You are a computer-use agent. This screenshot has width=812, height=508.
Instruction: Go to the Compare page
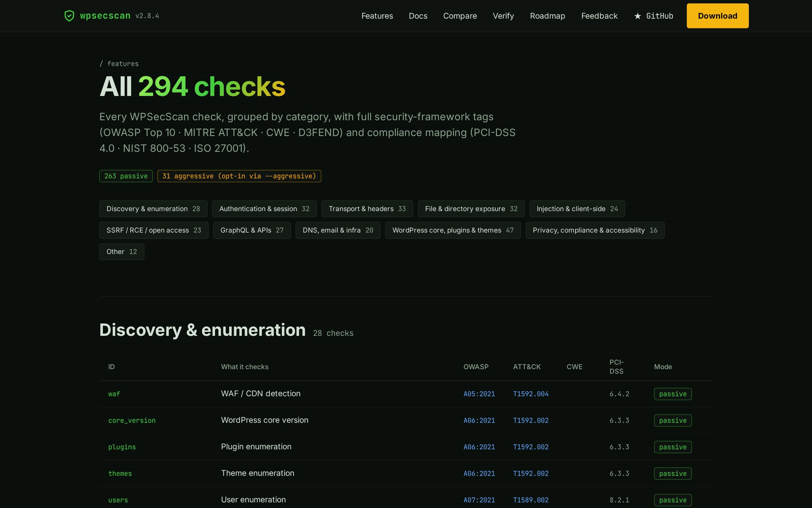[x=460, y=16]
